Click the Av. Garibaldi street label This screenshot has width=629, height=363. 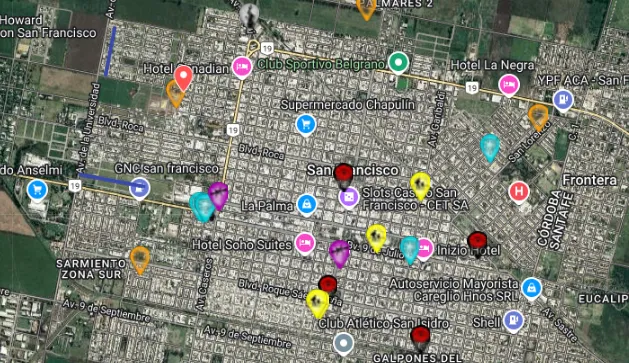click(x=436, y=119)
